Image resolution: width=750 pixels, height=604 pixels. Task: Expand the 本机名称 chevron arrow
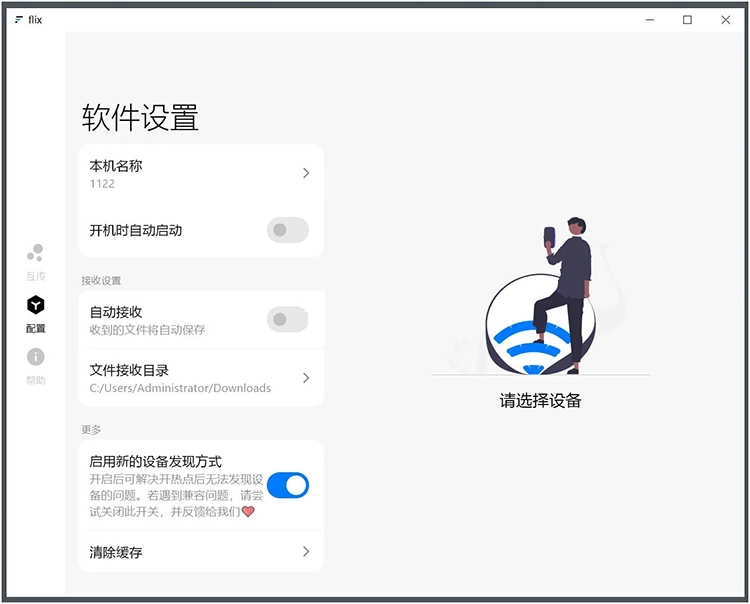pyautogui.click(x=306, y=173)
